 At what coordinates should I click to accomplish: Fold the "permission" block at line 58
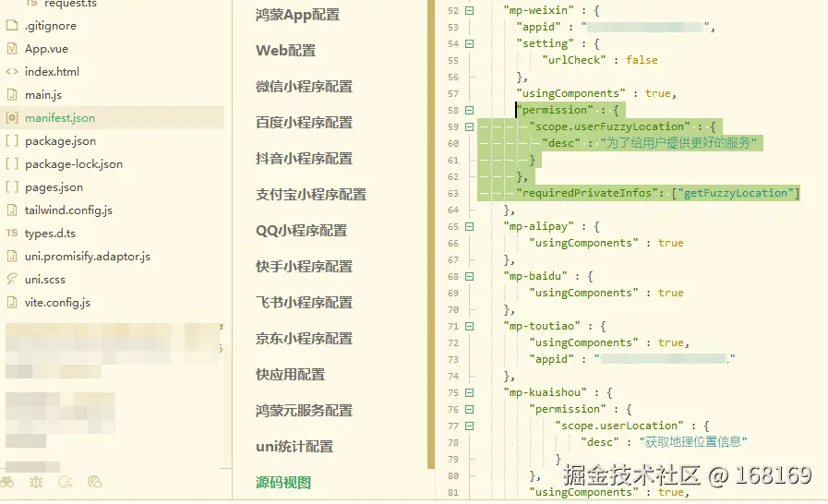click(x=470, y=111)
